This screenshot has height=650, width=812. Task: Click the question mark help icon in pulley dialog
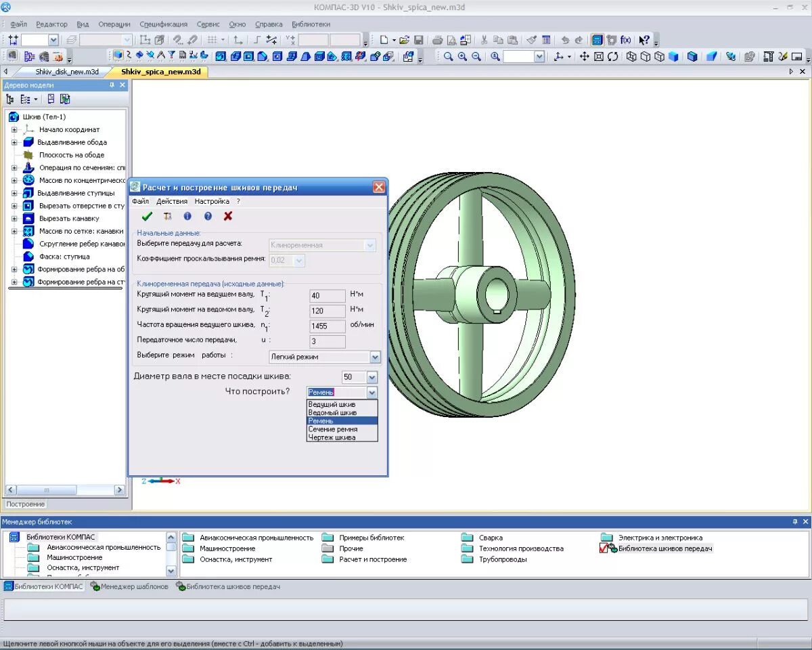[208, 216]
